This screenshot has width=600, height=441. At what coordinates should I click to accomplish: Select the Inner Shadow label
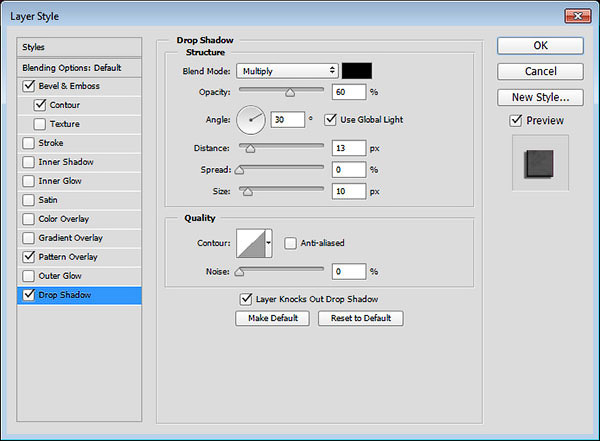(x=66, y=162)
